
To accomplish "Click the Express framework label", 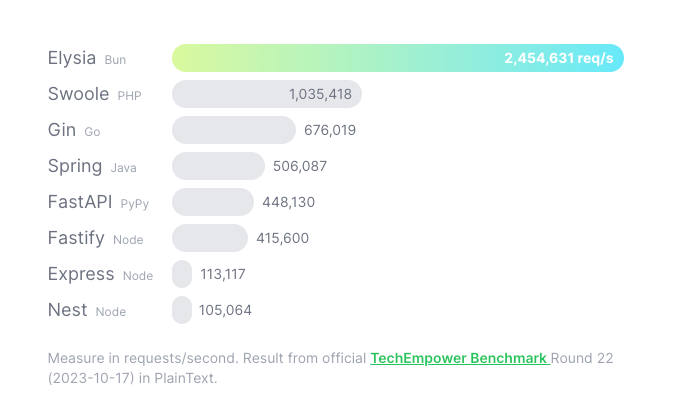I will tap(81, 274).
